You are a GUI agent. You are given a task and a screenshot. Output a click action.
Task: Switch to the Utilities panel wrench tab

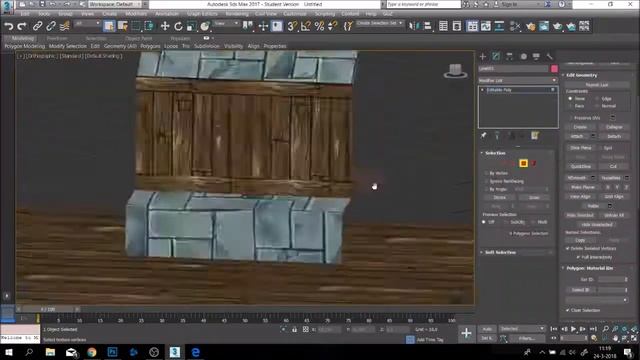pyautogui.click(x=549, y=56)
